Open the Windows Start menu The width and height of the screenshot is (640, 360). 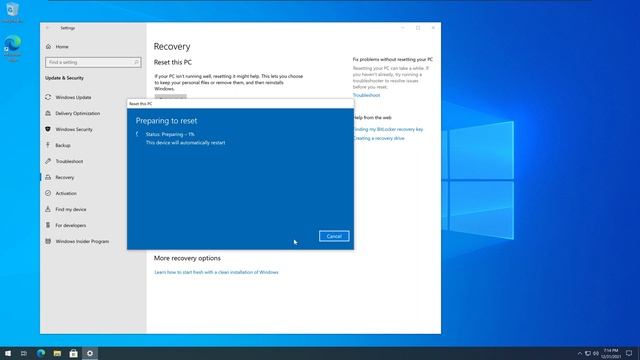point(8,353)
